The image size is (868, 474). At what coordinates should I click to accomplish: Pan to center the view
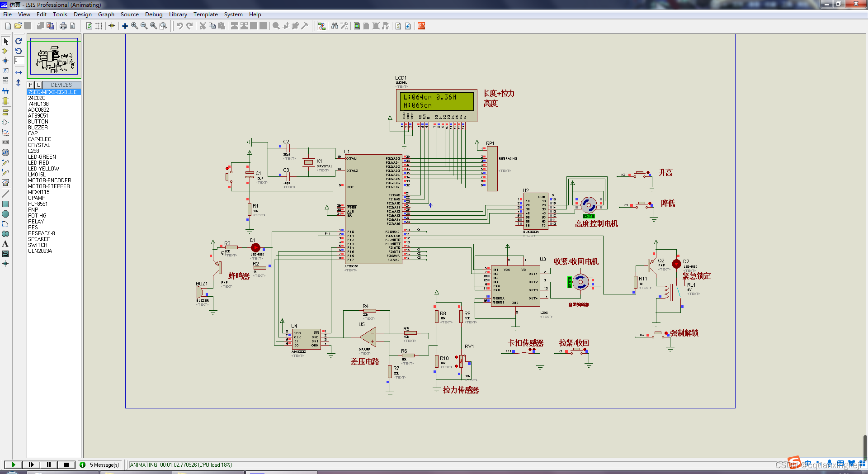tap(125, 26)
